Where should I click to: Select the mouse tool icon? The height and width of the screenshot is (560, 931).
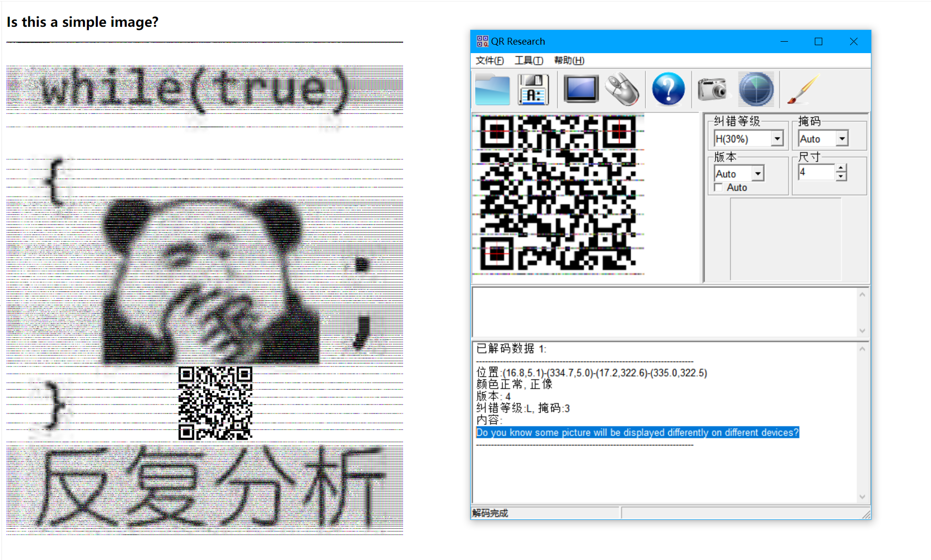(x=622, y=89)
